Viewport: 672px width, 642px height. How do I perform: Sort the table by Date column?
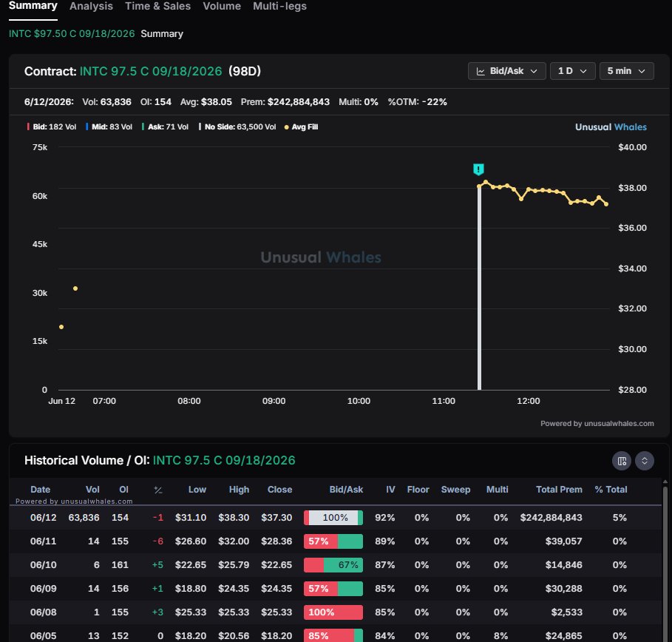(x=40, y=490)
